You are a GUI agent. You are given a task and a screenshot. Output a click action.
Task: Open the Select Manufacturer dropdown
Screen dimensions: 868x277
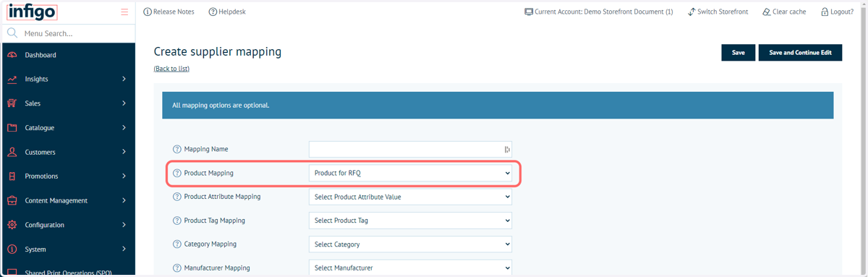click(410, 268)
